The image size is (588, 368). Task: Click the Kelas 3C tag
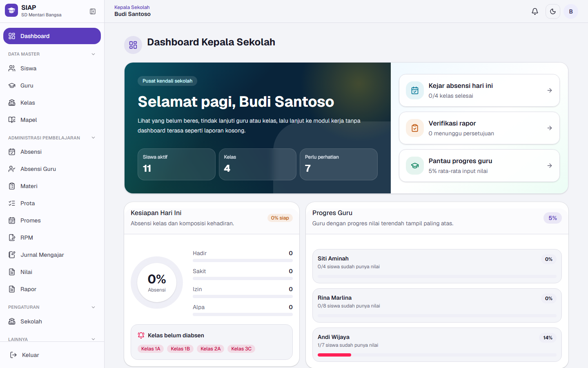pos(241,349)
